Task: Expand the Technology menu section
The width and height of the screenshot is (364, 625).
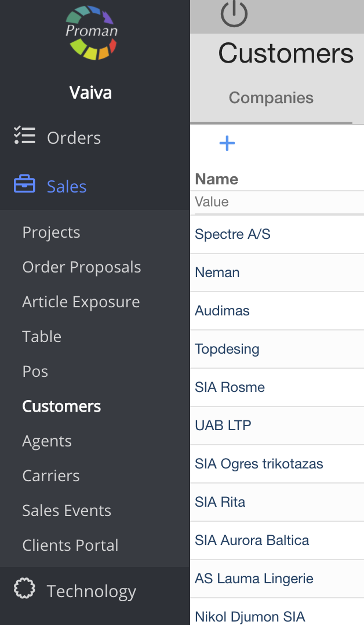Action: 91,591
